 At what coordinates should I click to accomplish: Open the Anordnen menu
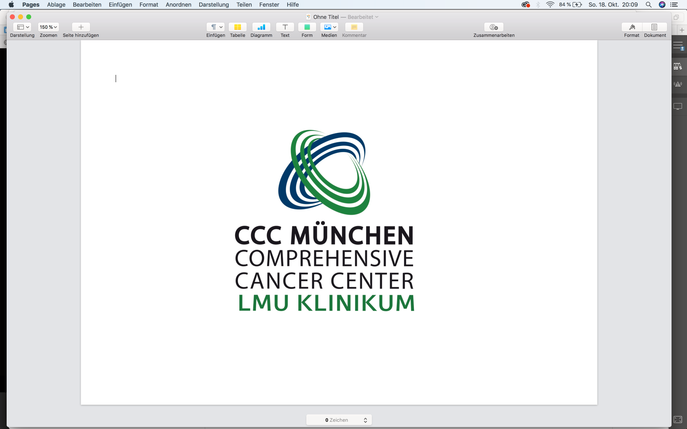pos(178,4)
